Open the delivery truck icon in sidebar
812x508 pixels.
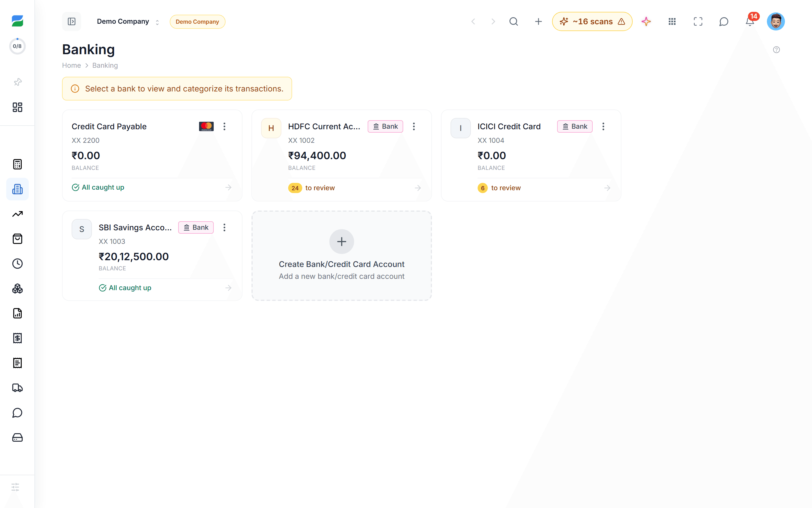[17, 388]
